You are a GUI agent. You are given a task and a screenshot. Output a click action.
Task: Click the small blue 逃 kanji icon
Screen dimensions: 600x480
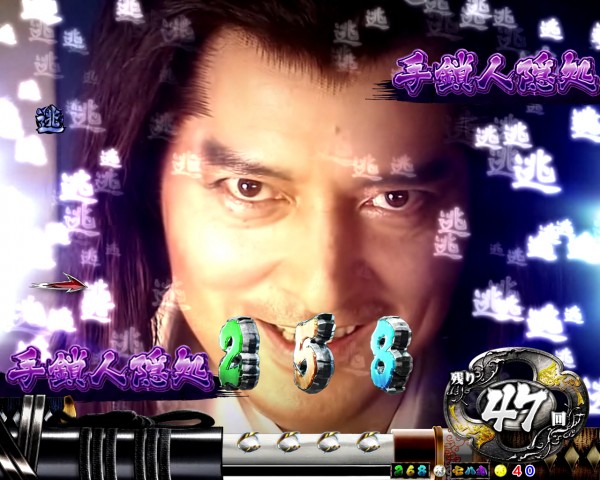pyautogui.click(x=50, y=120)
